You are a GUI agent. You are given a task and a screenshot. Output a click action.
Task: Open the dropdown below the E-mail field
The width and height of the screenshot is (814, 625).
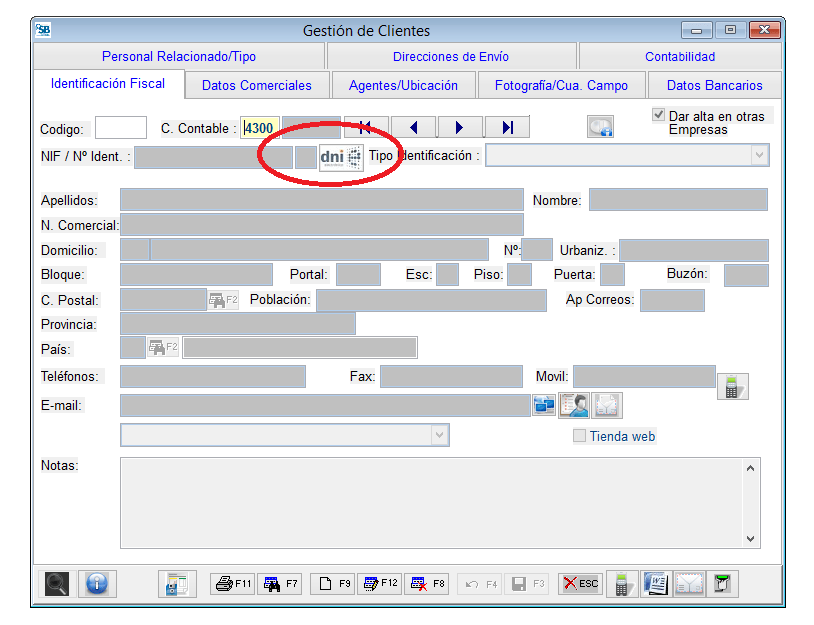(x=438, y=435)
